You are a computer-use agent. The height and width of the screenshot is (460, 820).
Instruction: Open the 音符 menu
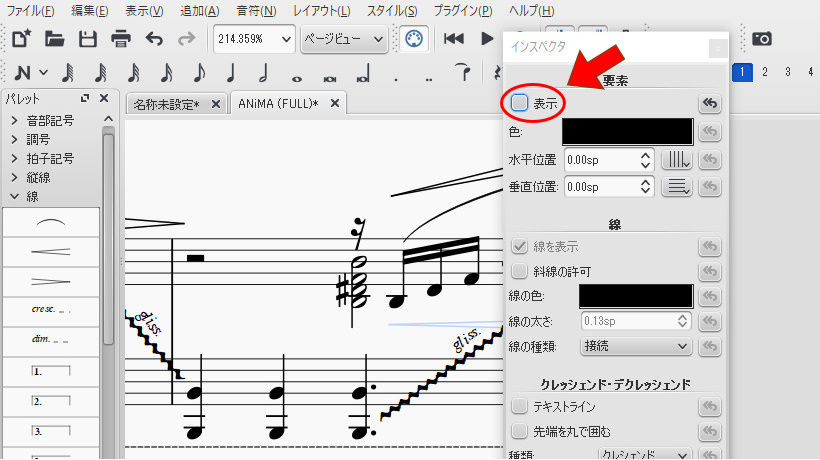pos(256,10)
